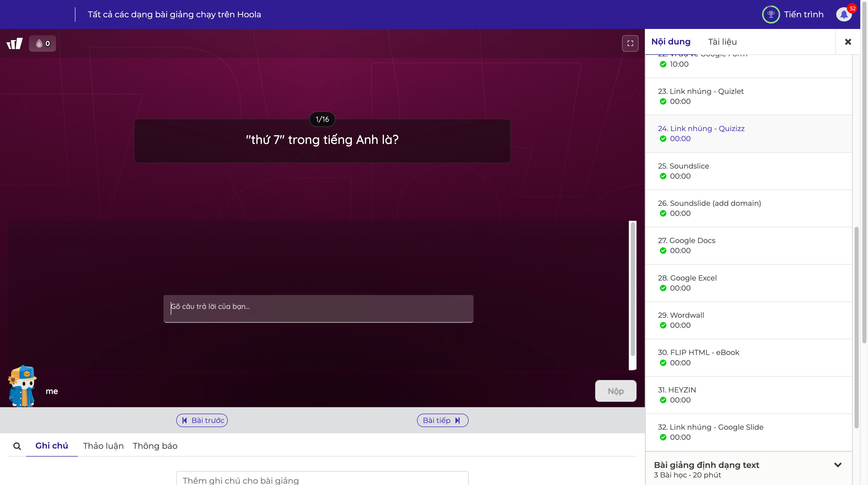Screen dimensions: 868x485
Task: Close the content sidebar panel
Action: click(x=848, y=42)
